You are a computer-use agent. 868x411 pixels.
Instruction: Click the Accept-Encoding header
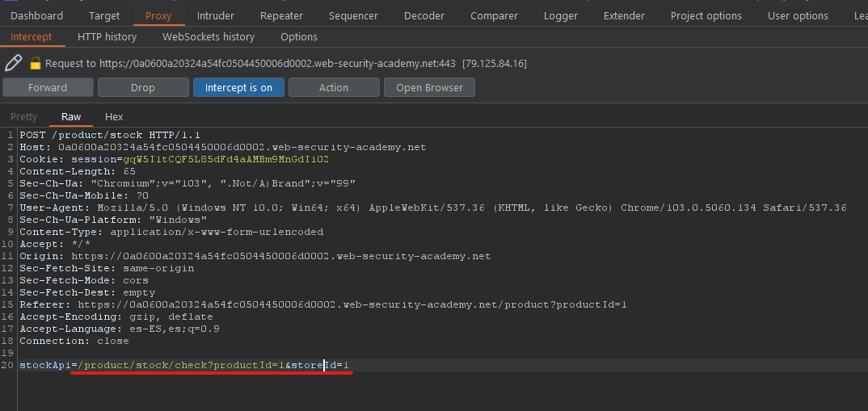pyautogui.click(x=116, y=317)
